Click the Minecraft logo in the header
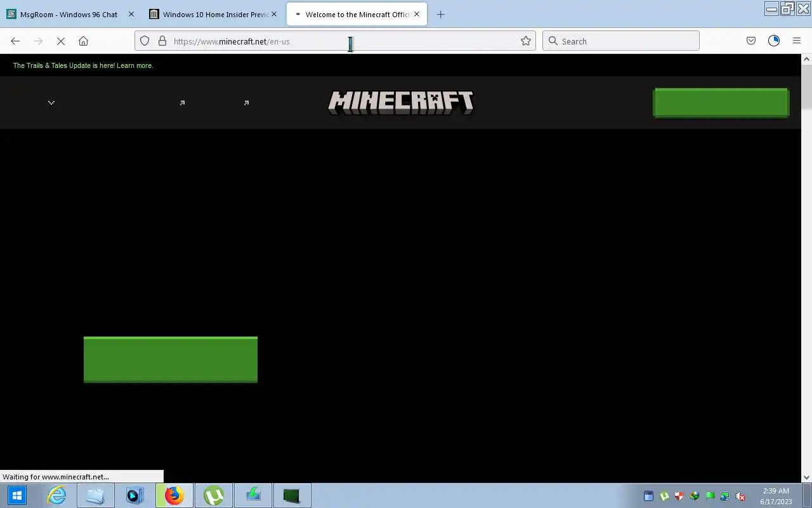The width and height of the screenshot is (812, 508). coord(401,102)
